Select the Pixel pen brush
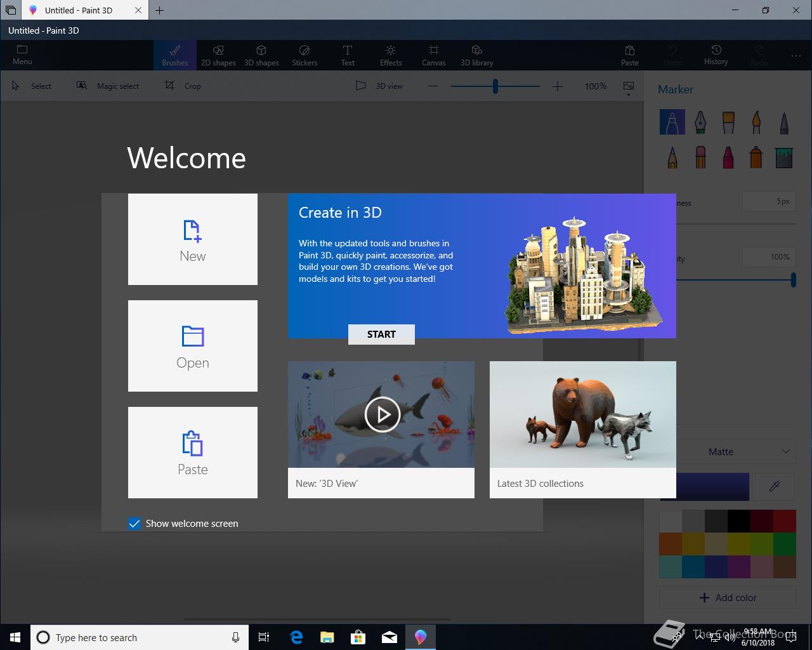Viewport: 812px width, 650px height. pos(784,122)
